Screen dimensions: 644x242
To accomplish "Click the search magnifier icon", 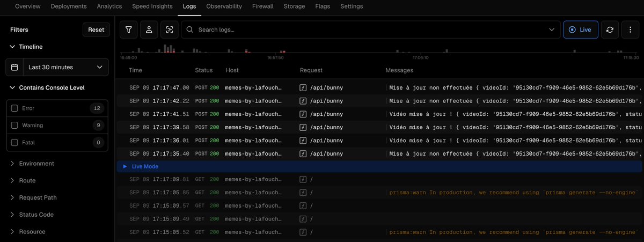I will coord(190,30).
